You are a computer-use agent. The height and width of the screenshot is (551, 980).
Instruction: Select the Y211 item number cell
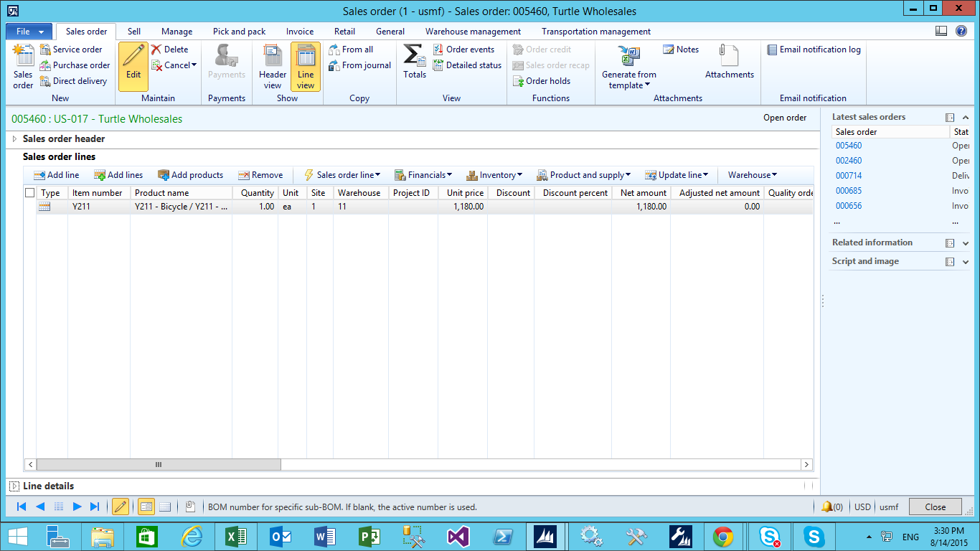click(x=98, y=207)
